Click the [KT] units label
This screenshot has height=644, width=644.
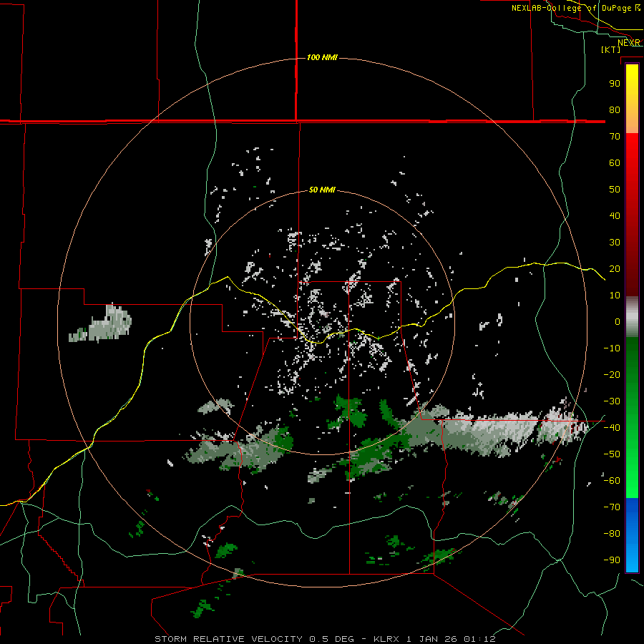coord(611,49)
